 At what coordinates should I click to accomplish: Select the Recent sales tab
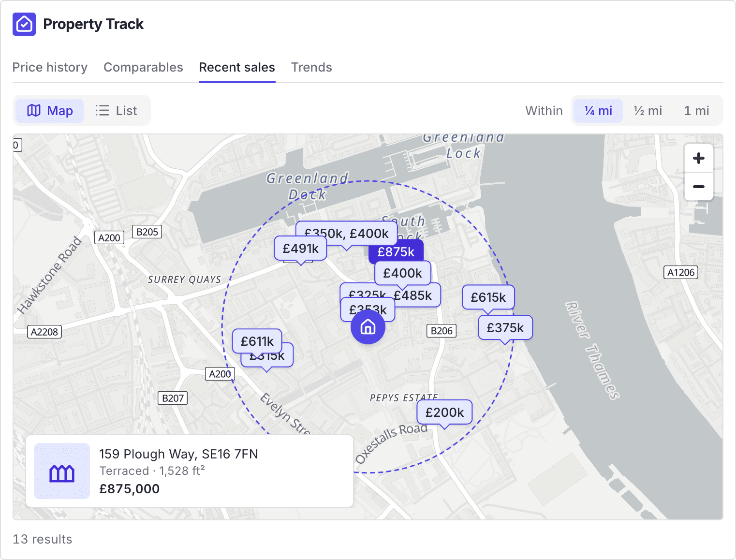click(x=237, y=67)
